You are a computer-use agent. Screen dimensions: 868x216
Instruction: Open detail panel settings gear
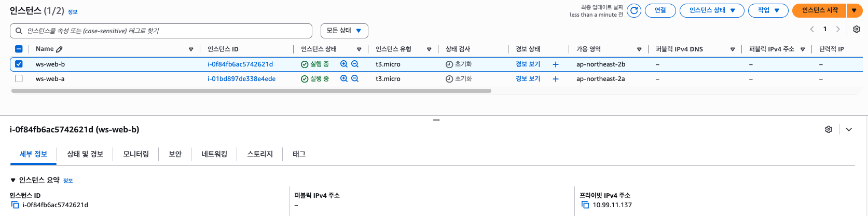tap(829, 129)
